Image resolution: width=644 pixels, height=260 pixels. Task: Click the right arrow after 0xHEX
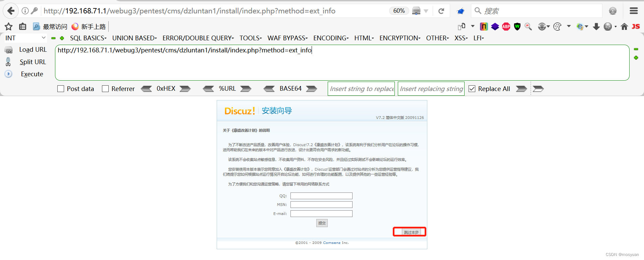click(x=185, y=89)
